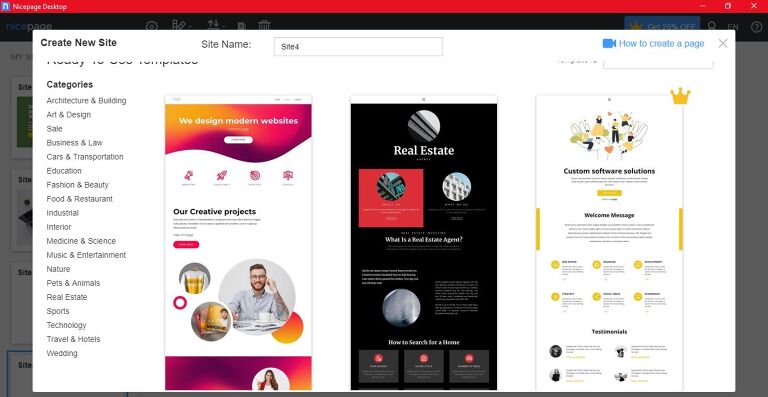The image size is (768, 397).
Task: Go to the Sports category
Action: click(x=58, y=311)
